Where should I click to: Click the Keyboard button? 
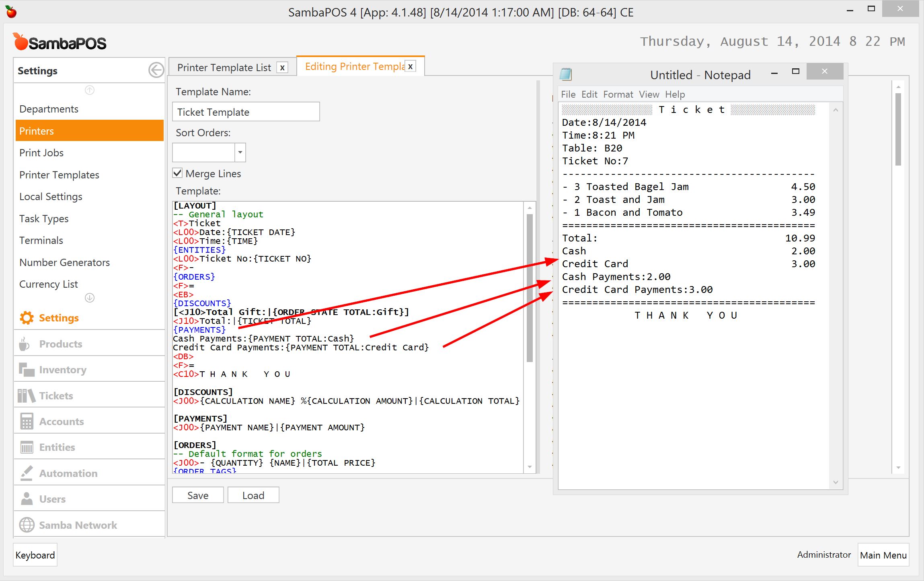coord(35,555)
